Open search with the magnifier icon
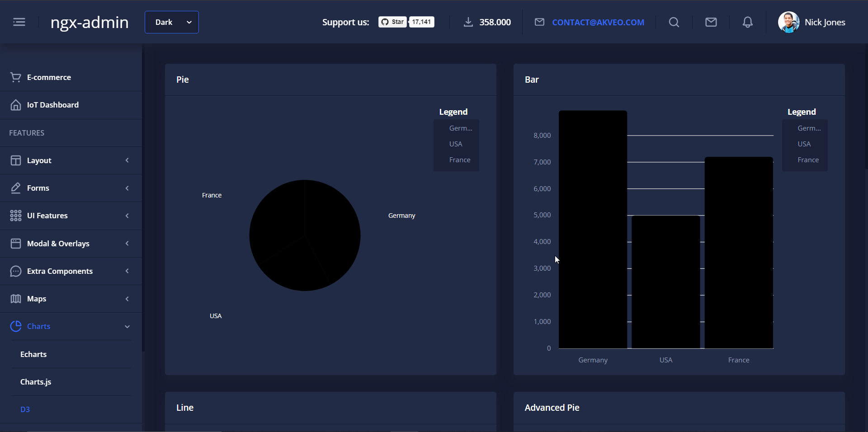Viewport: 868px width, 432px height. click(674, 22)
